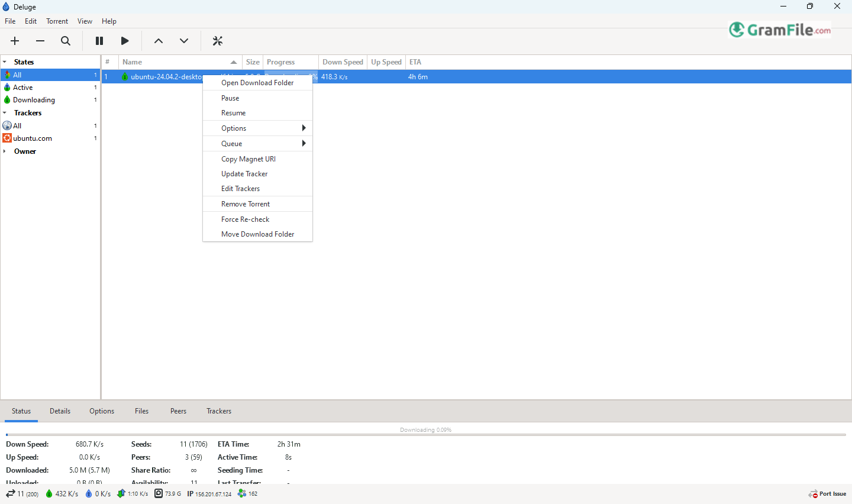This screenshot has height=504, width=852.
Task: Switch to the Peers tab
Action: [x=178, y=411]
